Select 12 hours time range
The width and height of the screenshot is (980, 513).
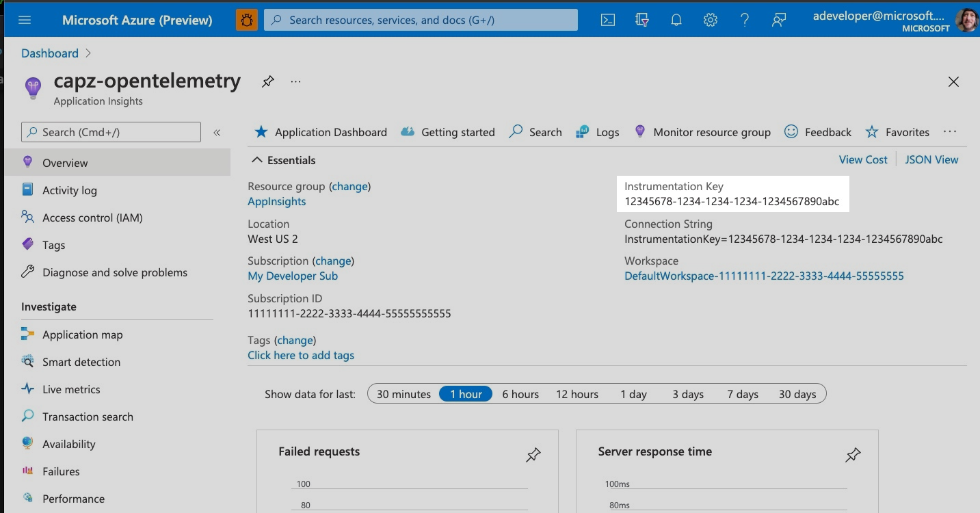tap(577, 394)
